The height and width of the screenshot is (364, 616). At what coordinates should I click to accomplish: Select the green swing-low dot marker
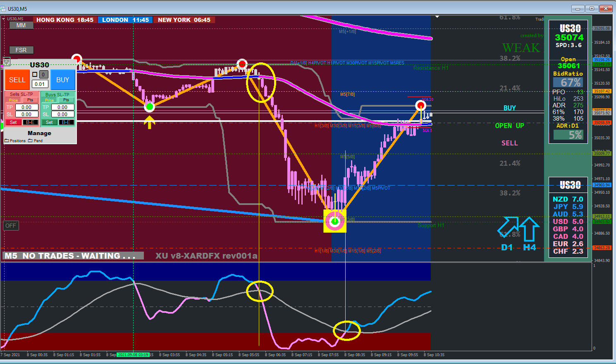coord(150,107)
